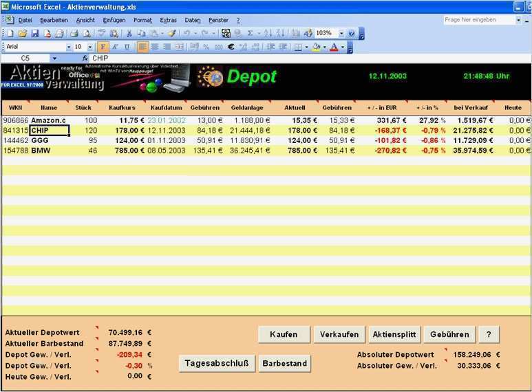This screenshot has width=532, height=392.
Task: Insert a sum with AutoSum sigma icon
Action: click(250, 33)
